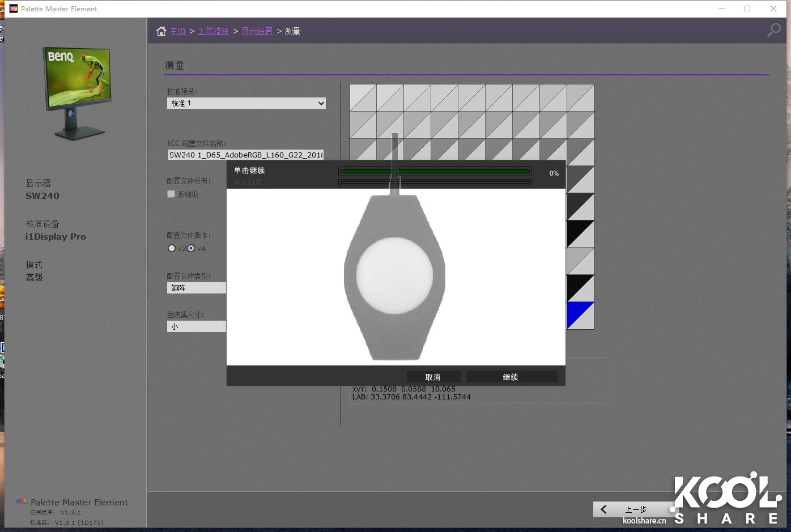Select the v2 profile version radio button

click(171, 248)
